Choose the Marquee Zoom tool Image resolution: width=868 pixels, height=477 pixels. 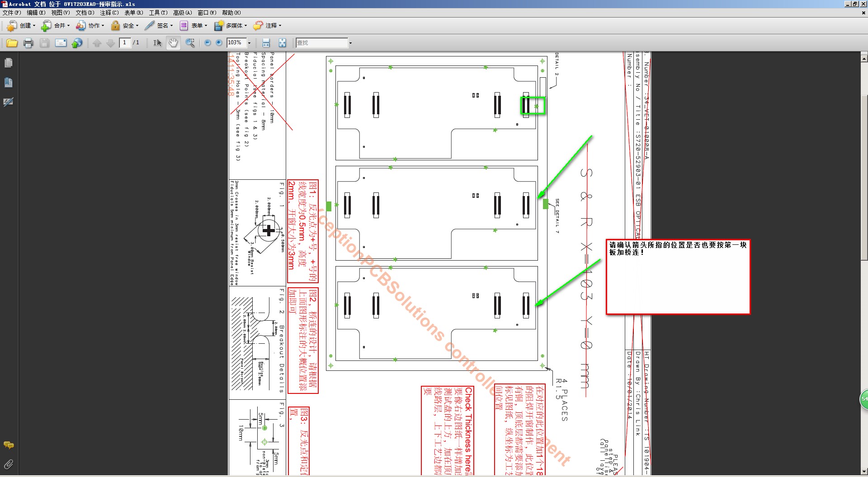pos(190,43)
